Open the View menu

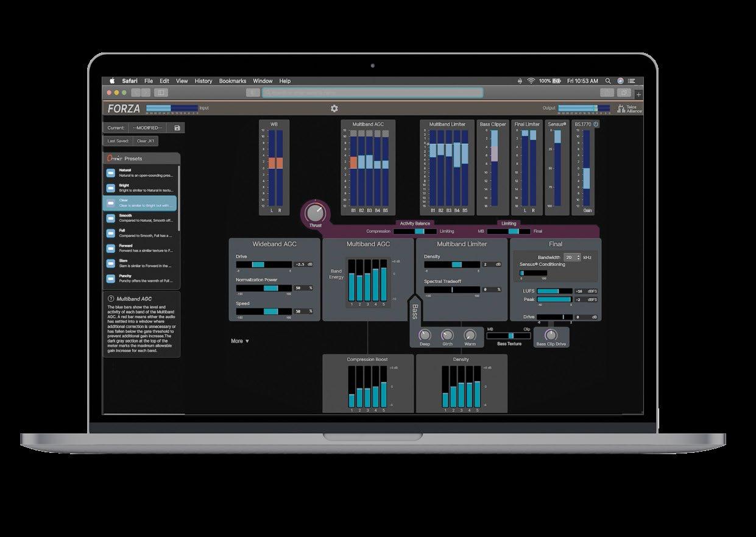pos(182,80)
